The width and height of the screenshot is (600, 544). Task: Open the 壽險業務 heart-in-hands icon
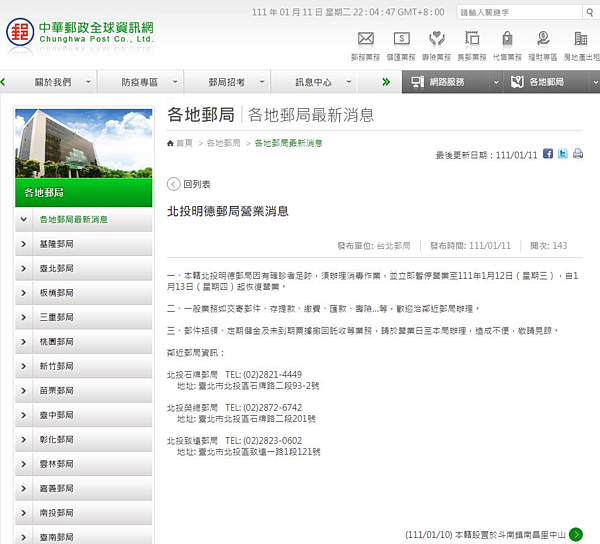coord(437,38)
